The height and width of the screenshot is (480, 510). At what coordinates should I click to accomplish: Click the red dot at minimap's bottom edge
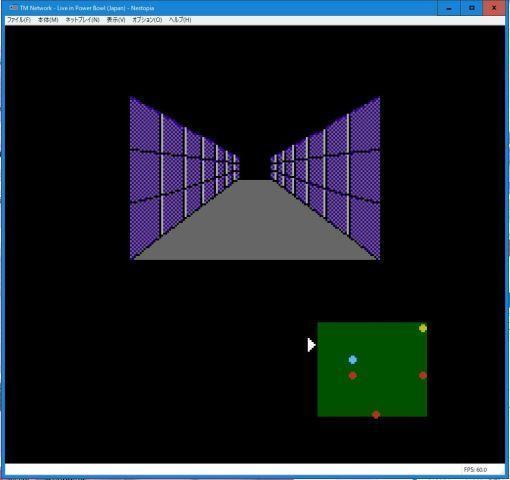(376, 415)
